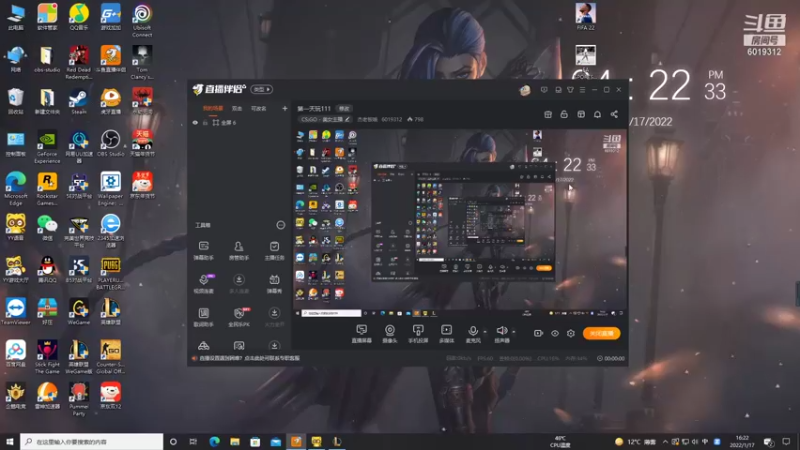
Task: Switch to the second scene tab
Action: pyautogui.click(x=237, y=108)
